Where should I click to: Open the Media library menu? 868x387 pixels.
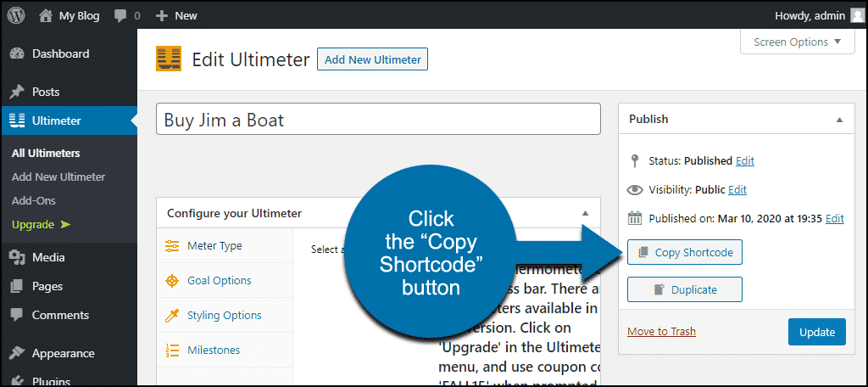[47, 257]
